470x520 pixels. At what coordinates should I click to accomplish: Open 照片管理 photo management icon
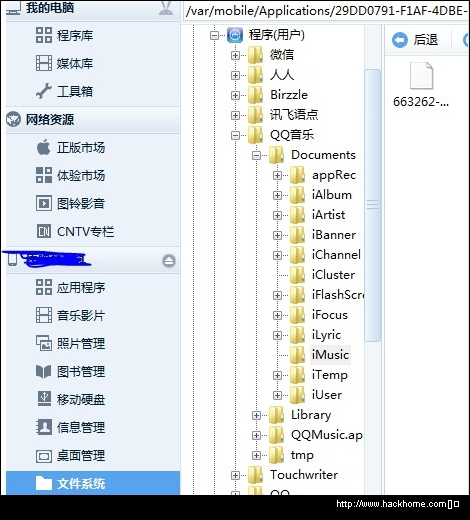[x=44, y=343]
